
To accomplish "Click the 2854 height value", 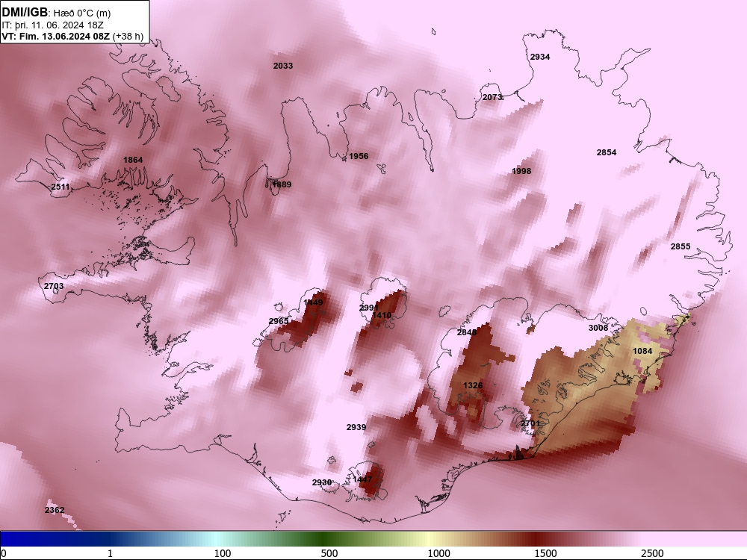I will 607,152.
